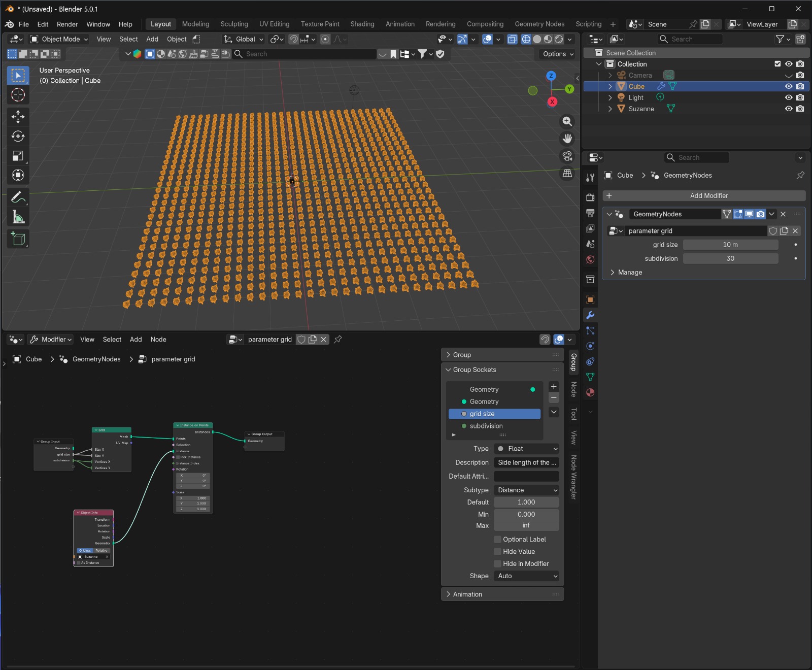The height and width of the screenshot is (670, 812).
Task: Open the Modifiers wrench properties tab
Action: (x=590, y=315)
